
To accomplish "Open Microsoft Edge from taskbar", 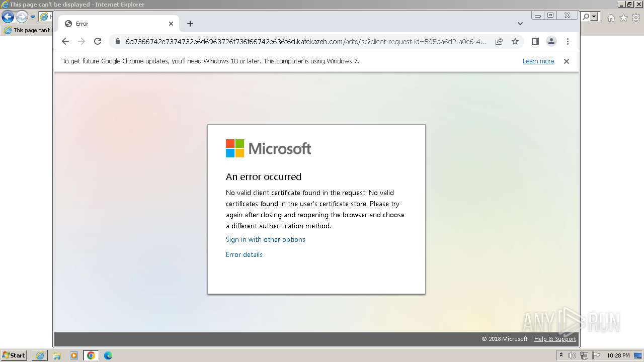I will coord(108,355).
